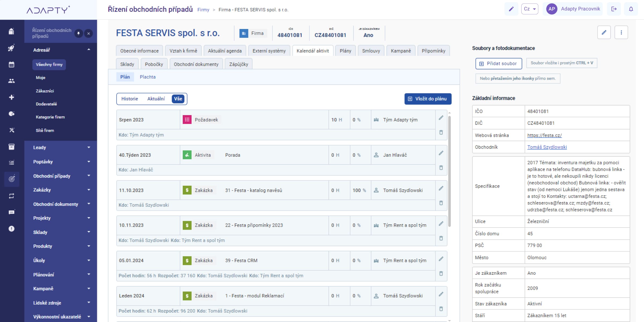Open the Smlouvy tab

[371, 51]
